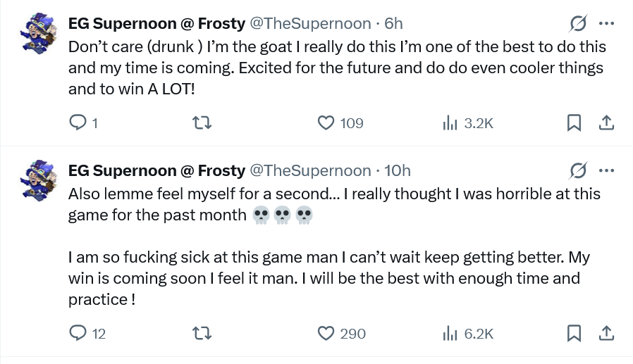Screen dimensions: 633x364
Task: Open more options on the 10h tweet
Action: (x=606, y=170)
